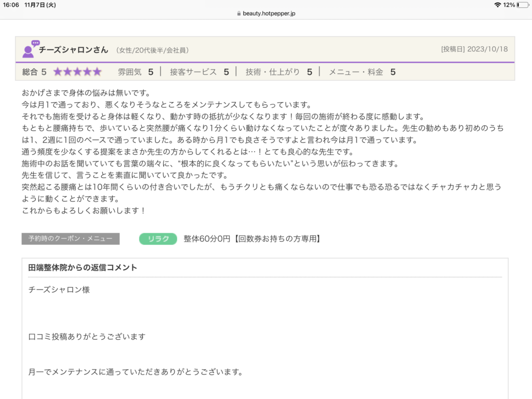Click the 投稿日 2023/10/18 date

coord(474,50)
